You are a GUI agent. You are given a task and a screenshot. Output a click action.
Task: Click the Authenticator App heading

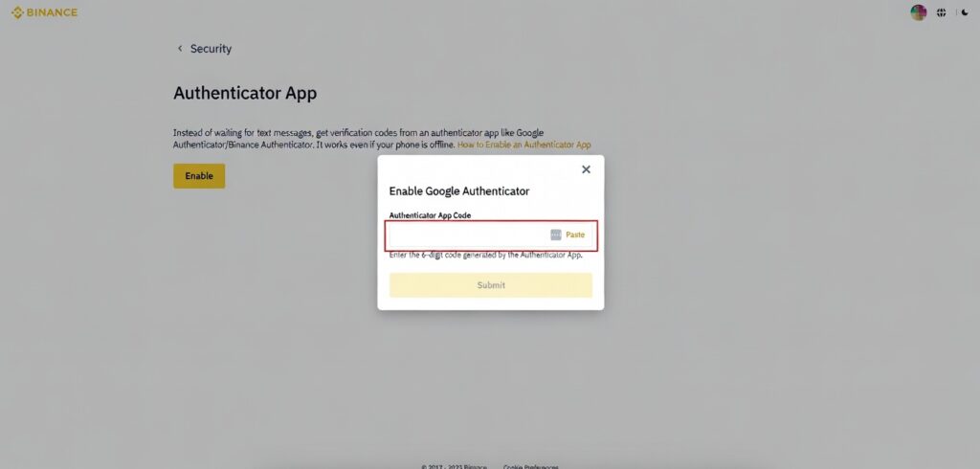[x=245, y=93]
